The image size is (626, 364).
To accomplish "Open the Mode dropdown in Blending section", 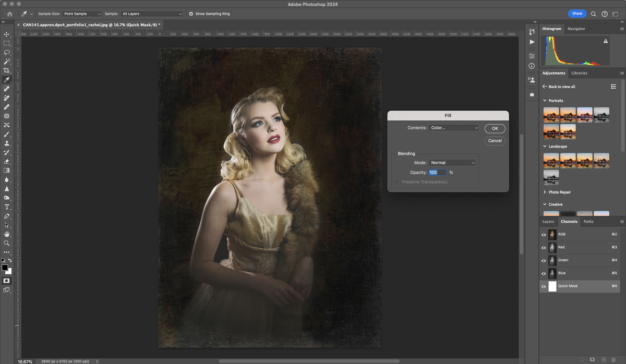I will pyautogui.click(x=452, y=162).
